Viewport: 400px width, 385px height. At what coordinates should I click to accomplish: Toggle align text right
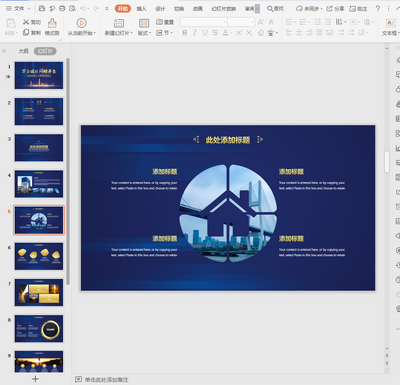pyautogui.click(x=309, y=32)
